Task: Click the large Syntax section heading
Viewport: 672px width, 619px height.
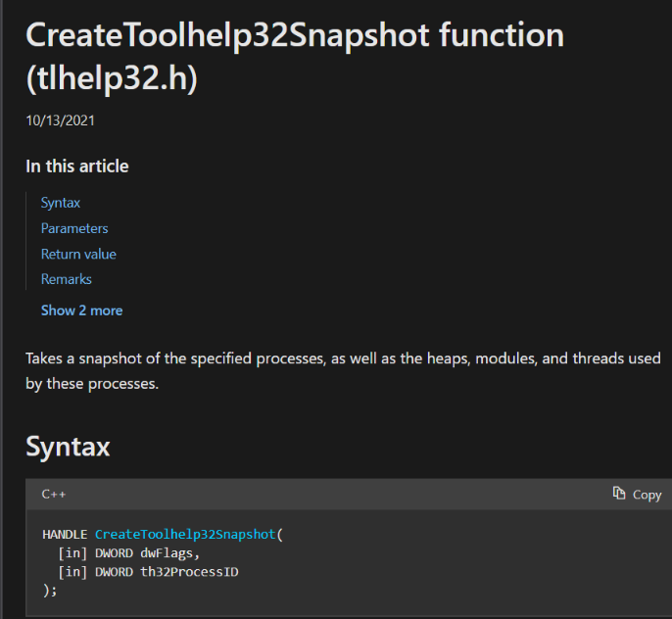Action: point(68,447)
